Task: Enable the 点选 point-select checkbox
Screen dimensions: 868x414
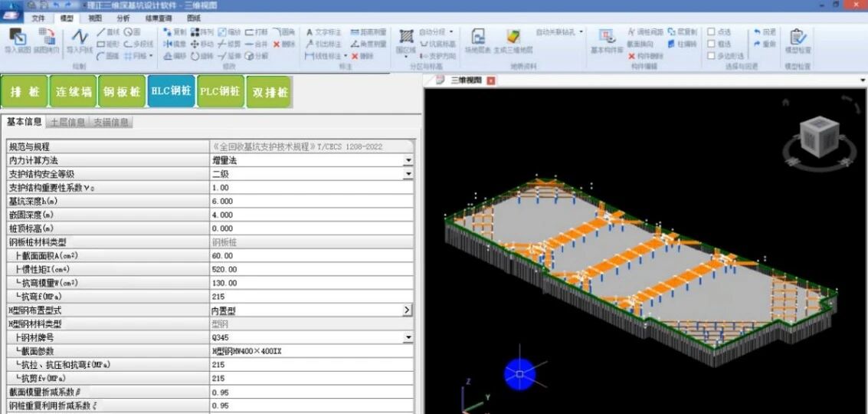Action: (x=712, y=32)
